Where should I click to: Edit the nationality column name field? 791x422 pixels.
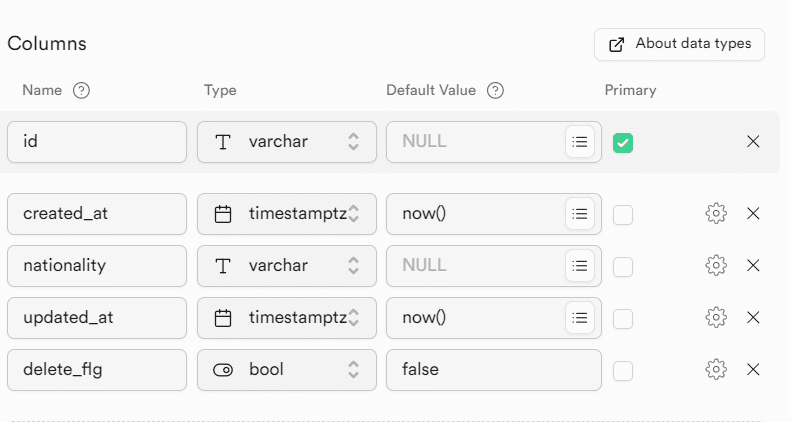click(x=97, y=266)
